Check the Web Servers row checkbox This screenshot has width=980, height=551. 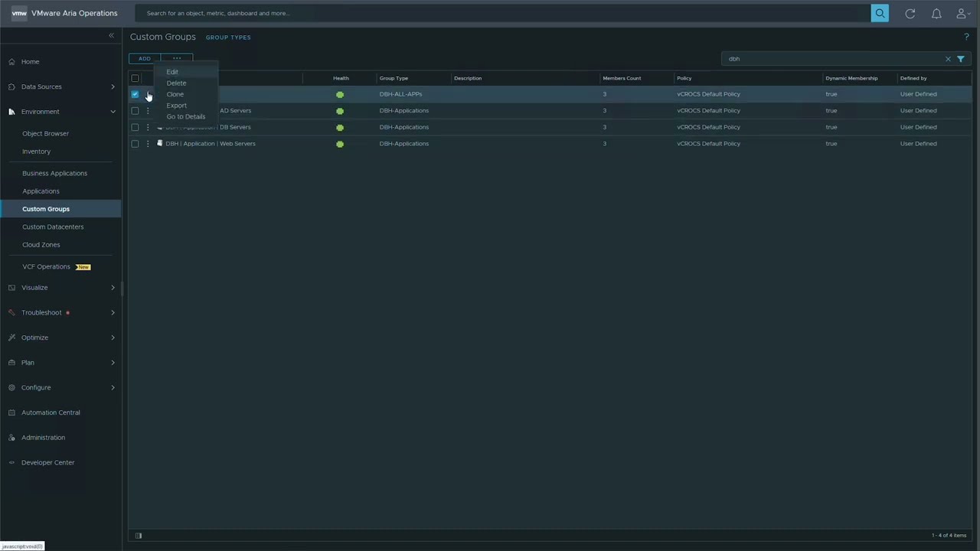pyautogui.click(x=135, y=144)
